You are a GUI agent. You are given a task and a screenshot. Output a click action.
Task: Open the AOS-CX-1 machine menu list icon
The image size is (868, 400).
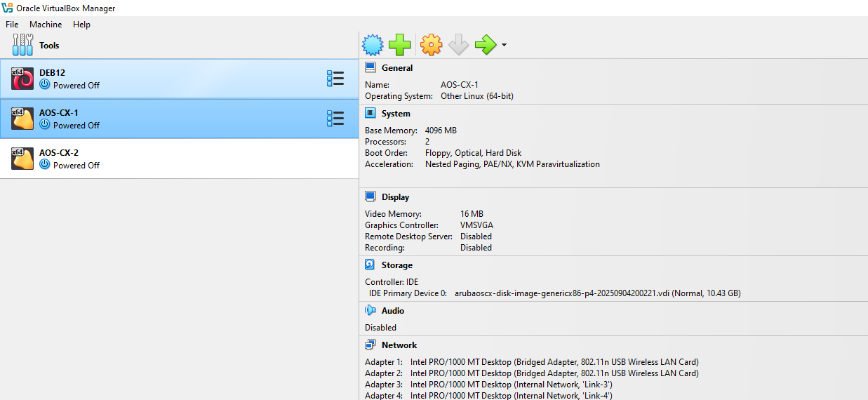coord(335,119)
